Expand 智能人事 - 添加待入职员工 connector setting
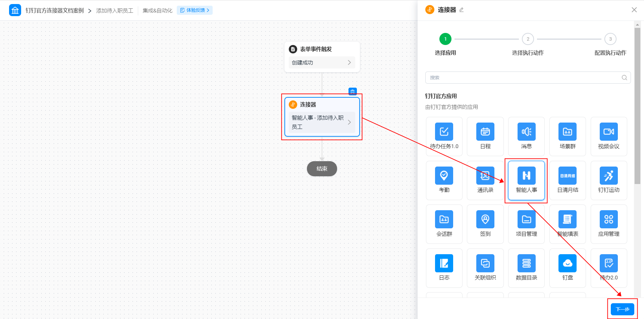The height and width of the screenshot is (319, 644). (x=322, y=122)
